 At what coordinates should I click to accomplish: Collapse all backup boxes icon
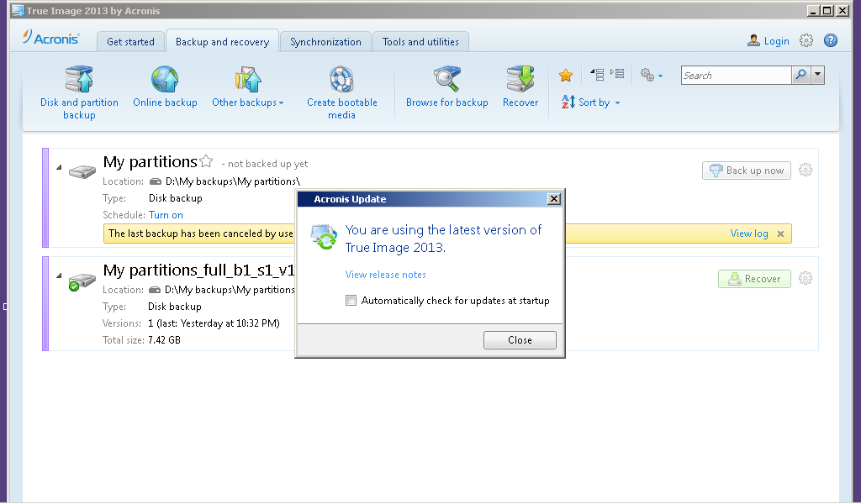(x=597, y=74)
